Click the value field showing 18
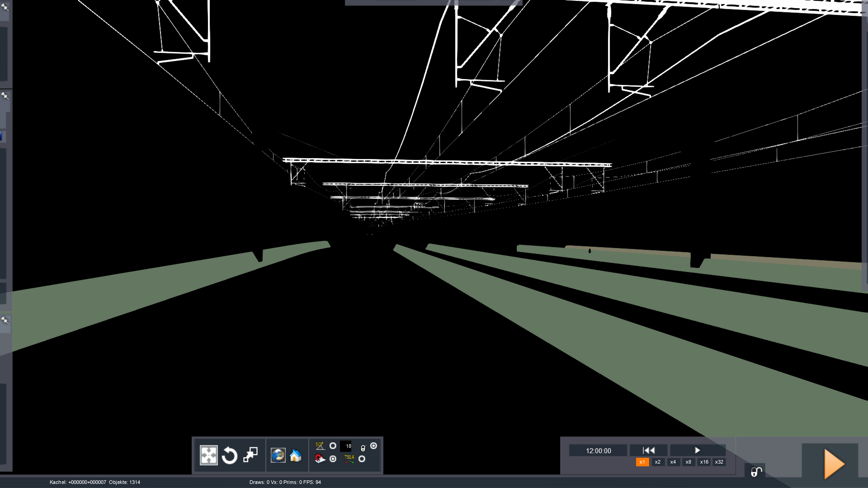This screenshot has width=868, height=488. pyautogui.click(x=346, y=446)
